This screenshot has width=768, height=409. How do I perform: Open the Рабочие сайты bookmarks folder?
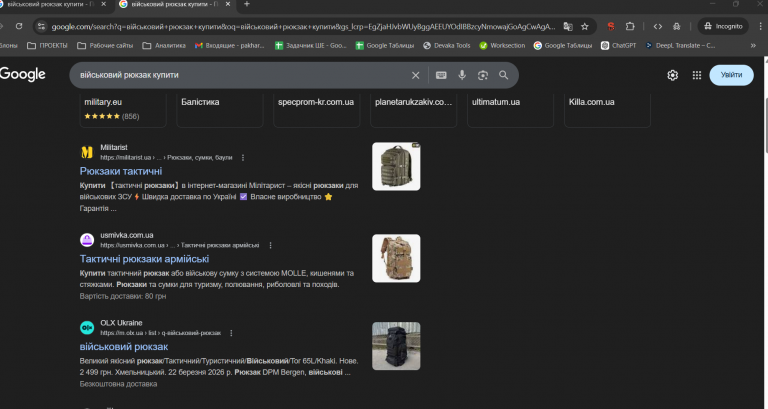(105, 46)
